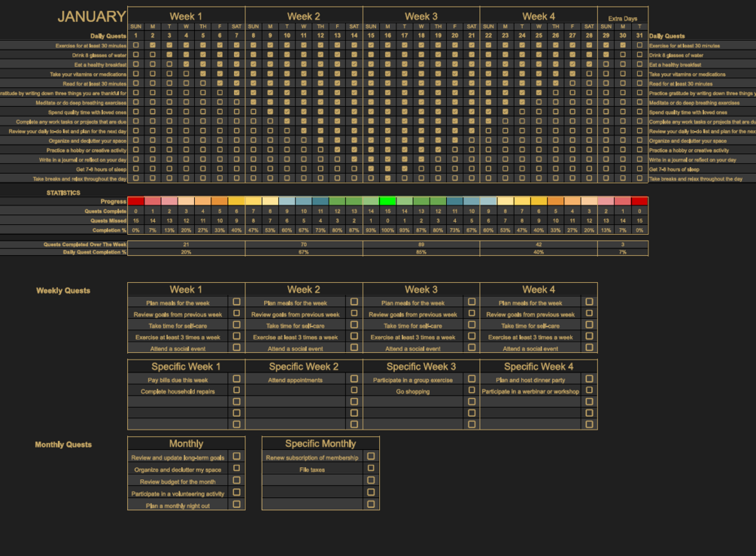Image resolution: width=756 pixels, height=556 pixels.
Task: Select the bright green Progress cell for day 16
Action: coord(387,201)
